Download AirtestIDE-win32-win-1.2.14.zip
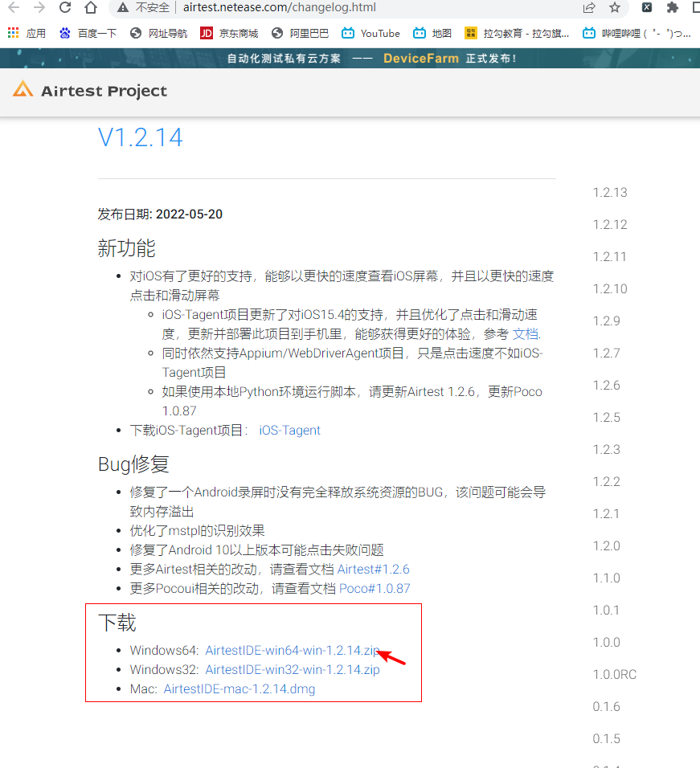Image resolution: width=700 pixels, height=768 pixels. 293,669
